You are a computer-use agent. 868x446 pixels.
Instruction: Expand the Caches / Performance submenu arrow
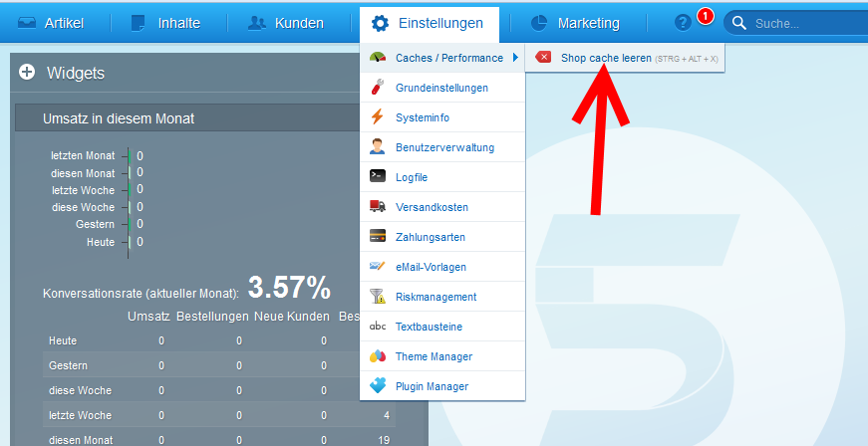[515, 58]
